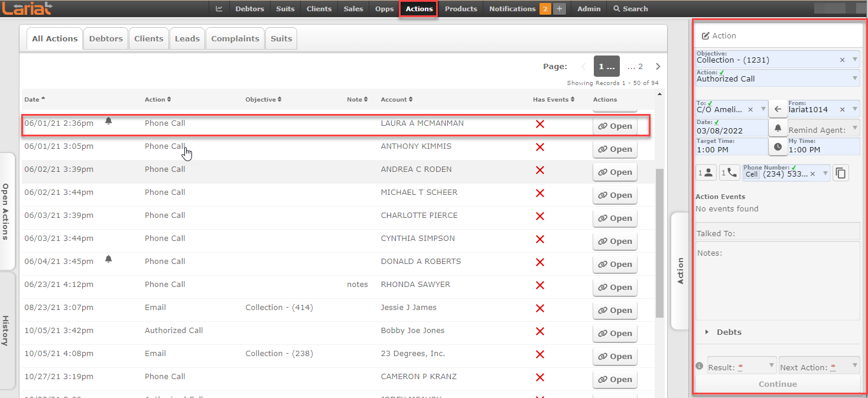Open the RHONDA SAWYER action
Viewport: 868px width, 398px height.
pyautogui.click(x=615, y=288)
